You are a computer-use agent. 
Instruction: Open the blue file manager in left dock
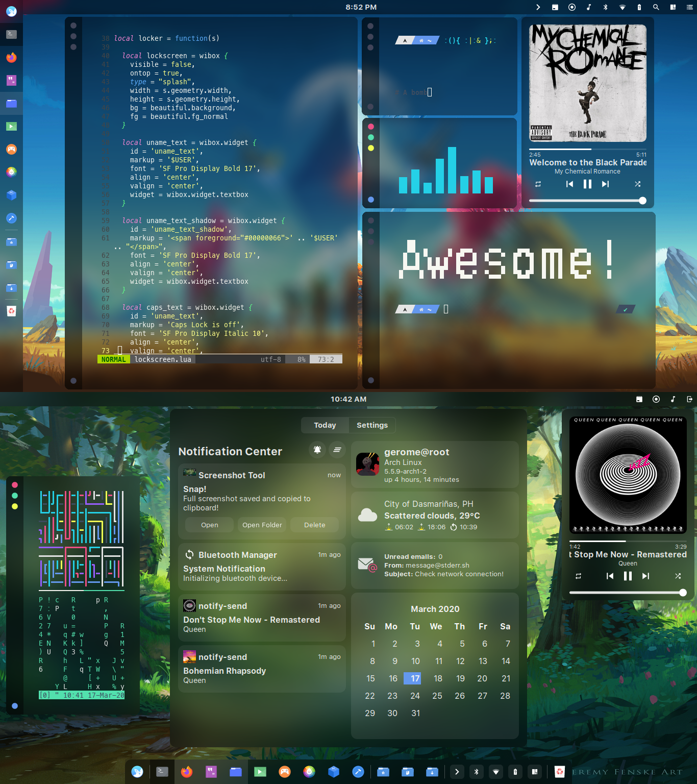point(11,103)
